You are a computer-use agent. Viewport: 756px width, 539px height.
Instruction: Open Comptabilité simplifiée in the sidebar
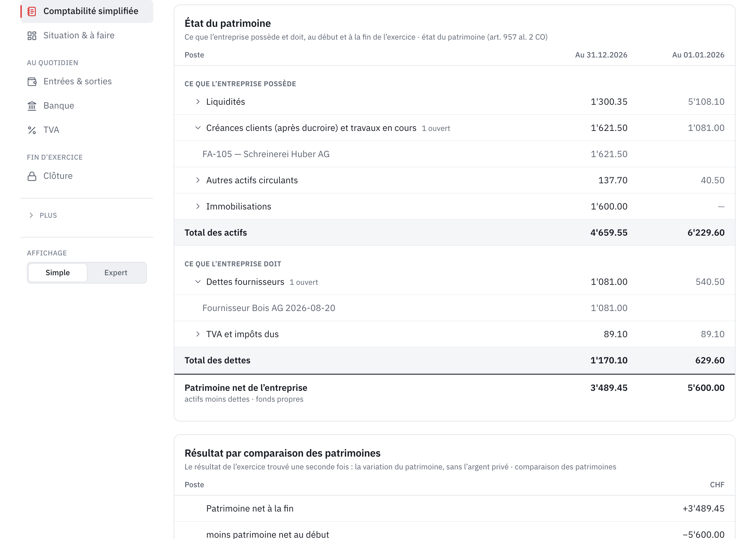pos(87,11)
